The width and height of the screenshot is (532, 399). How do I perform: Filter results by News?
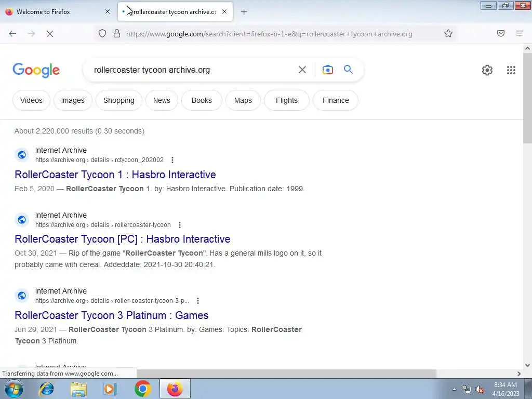click(x=162, y=100)
